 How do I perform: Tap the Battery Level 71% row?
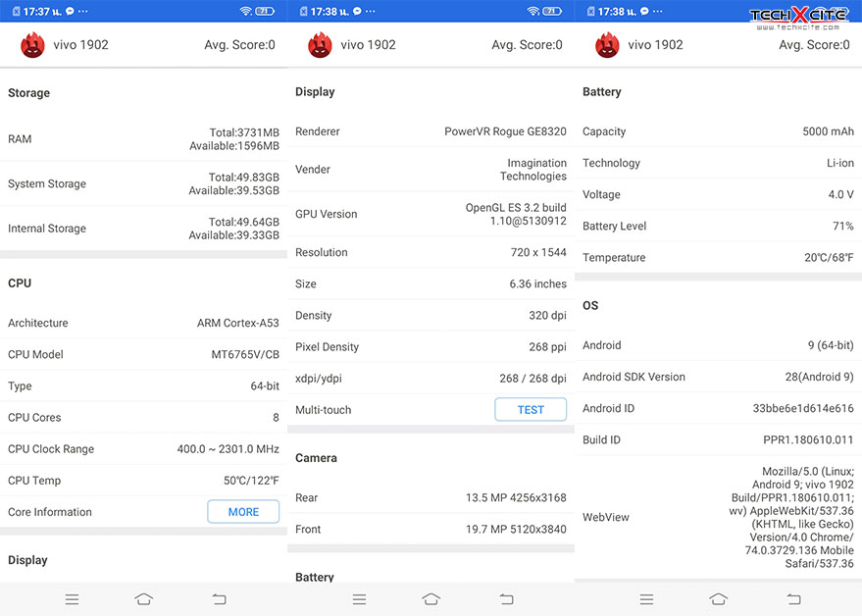click(718, 226)
